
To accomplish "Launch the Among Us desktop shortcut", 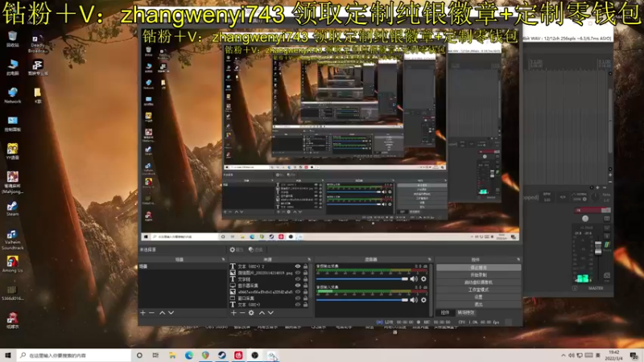I will (13, 265).
